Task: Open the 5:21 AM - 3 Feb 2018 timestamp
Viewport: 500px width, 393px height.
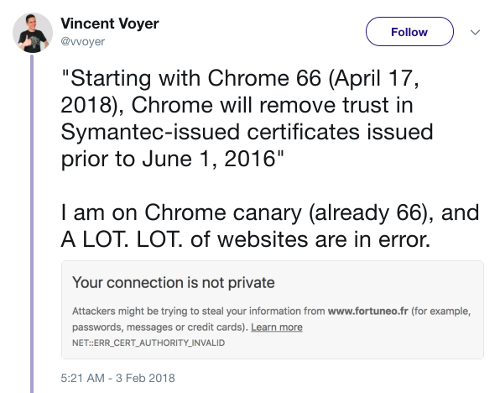Action: [118, 378]
